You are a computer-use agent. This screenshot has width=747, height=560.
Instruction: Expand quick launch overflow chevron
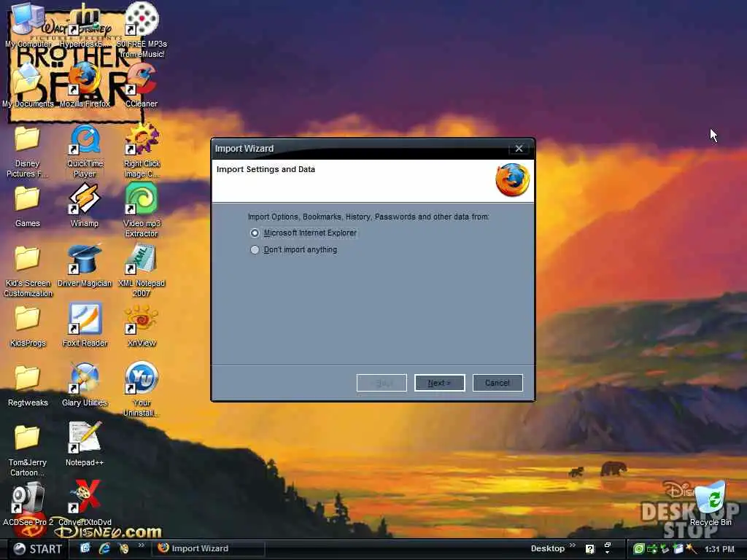tap(141, 545)
